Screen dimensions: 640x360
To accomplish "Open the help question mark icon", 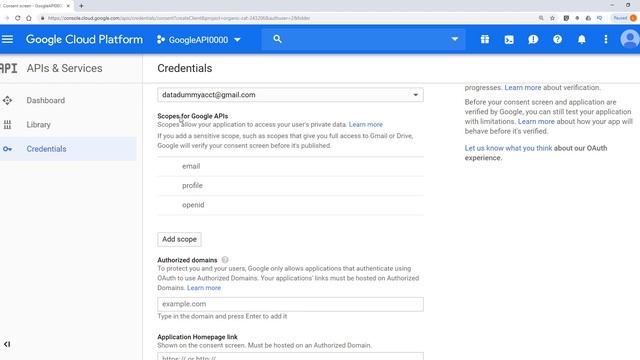I will pyautogui.click(x=558, y=39).
